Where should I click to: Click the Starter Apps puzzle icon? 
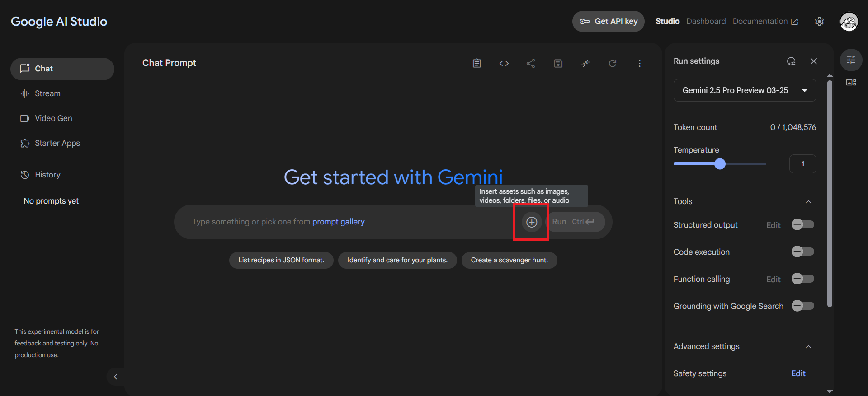pyautogui.click(x=25, y=143)
